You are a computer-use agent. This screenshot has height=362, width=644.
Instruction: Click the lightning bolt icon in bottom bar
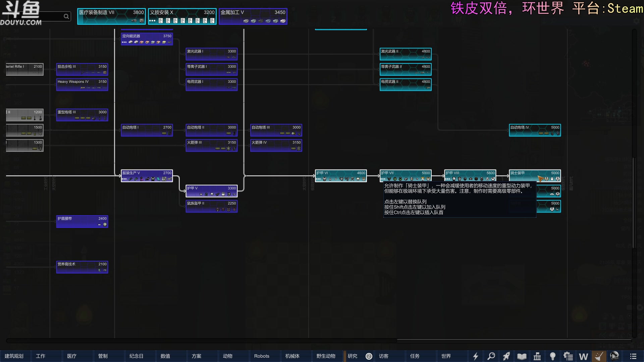(x=475, y=356)
